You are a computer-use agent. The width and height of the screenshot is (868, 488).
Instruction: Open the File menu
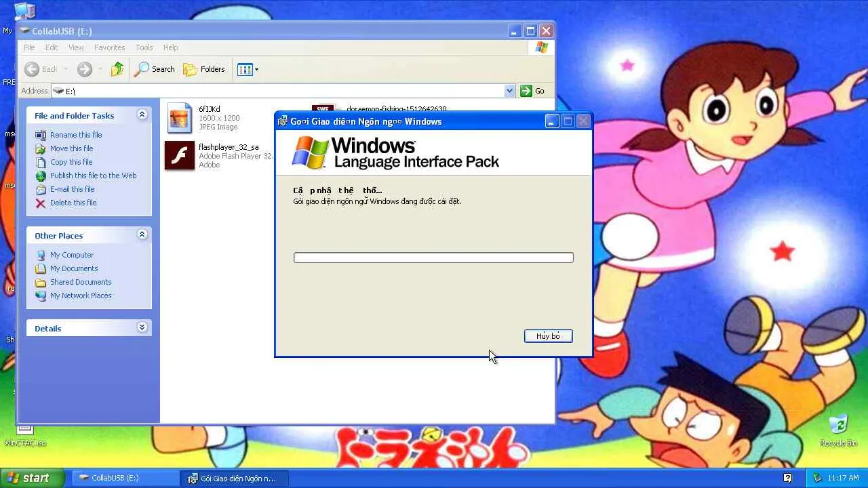(29, 47)
